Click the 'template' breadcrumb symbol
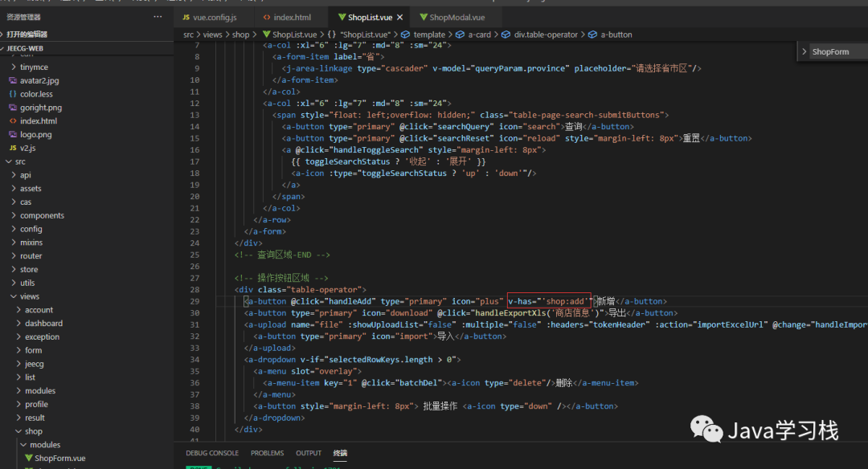Screen dimensions: 868x469 pyautogui.click(x=429, y=35)
